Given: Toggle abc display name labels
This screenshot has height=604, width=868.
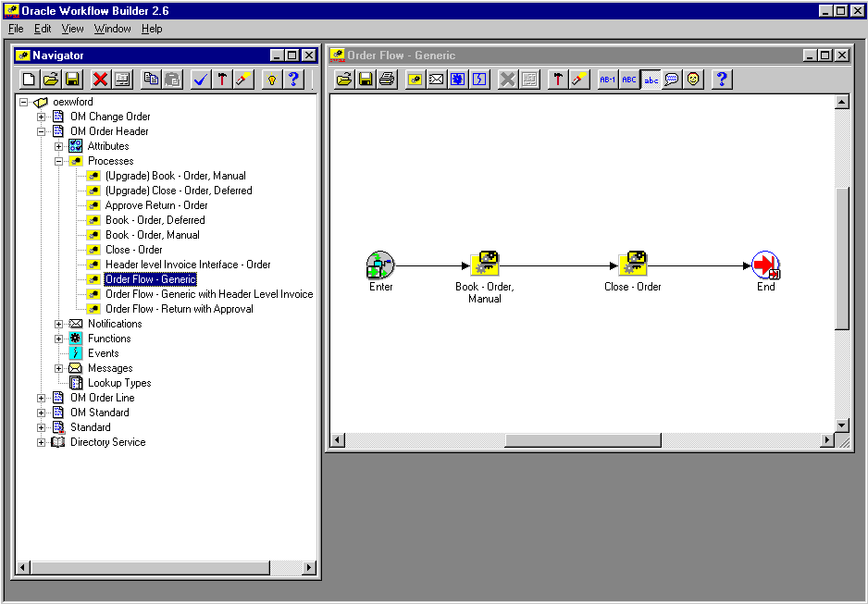Looking at the screenshot, I should click(x=651, y=80).
